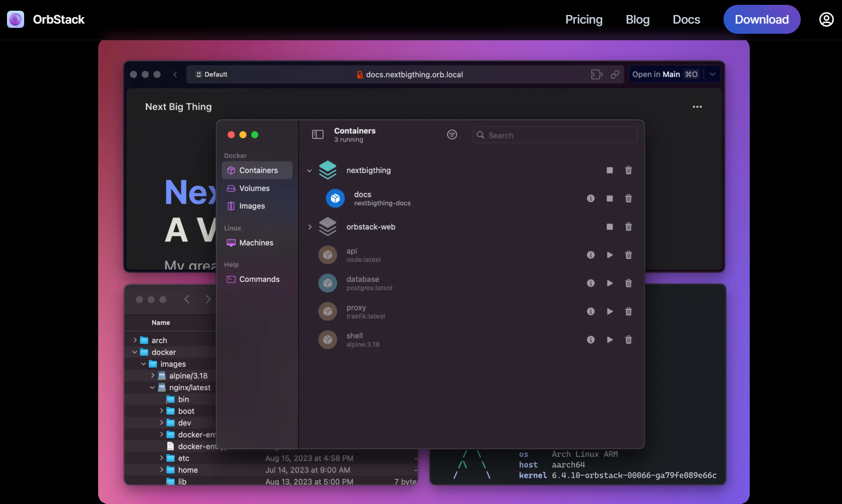
Task: Select Volumes in the sidebar
Action: tap(257, 188)
